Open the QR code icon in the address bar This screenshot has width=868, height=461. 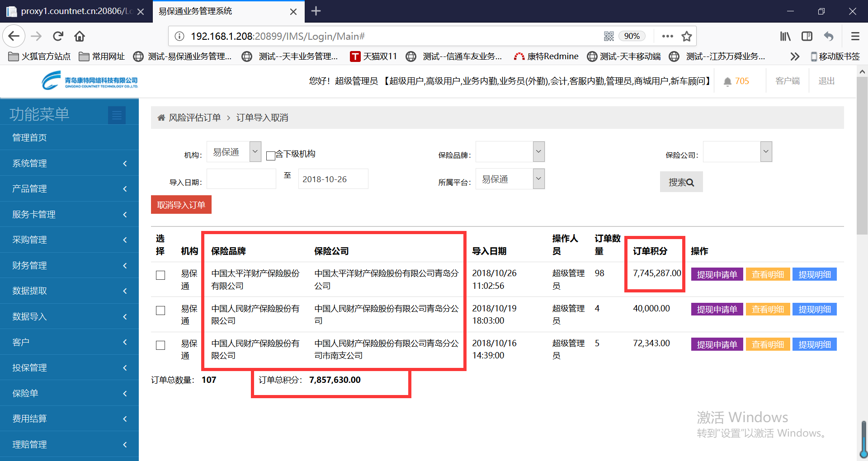coord(609,36)
